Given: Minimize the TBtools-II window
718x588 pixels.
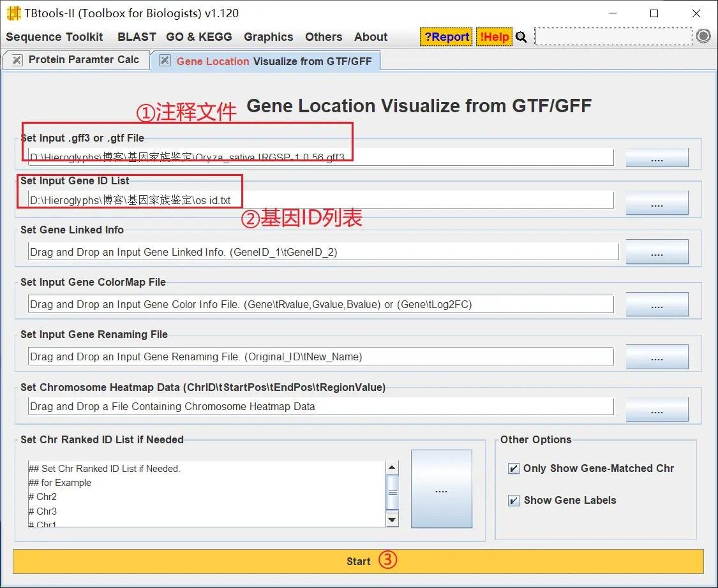Looking at the screenshot, I should (613, 13).
